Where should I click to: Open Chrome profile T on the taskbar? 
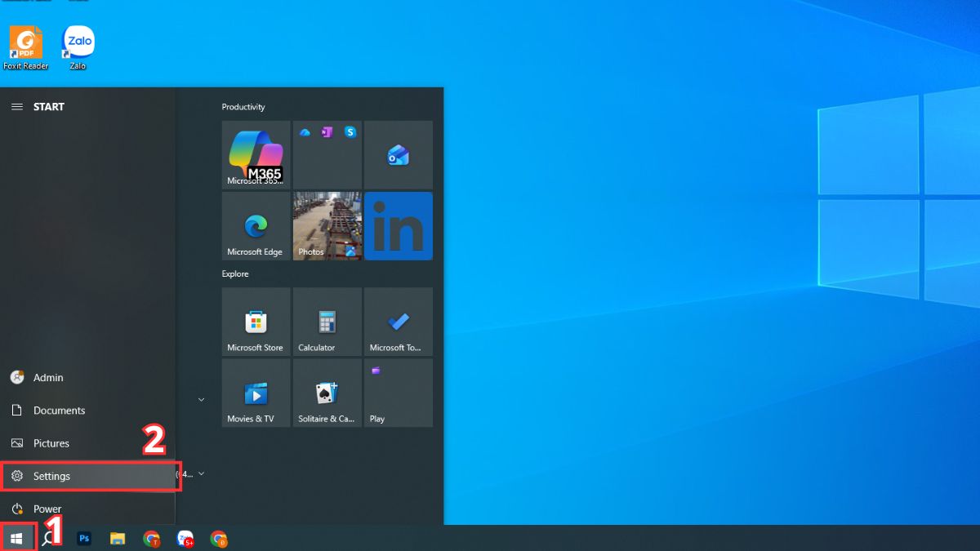tap(151, 538)
